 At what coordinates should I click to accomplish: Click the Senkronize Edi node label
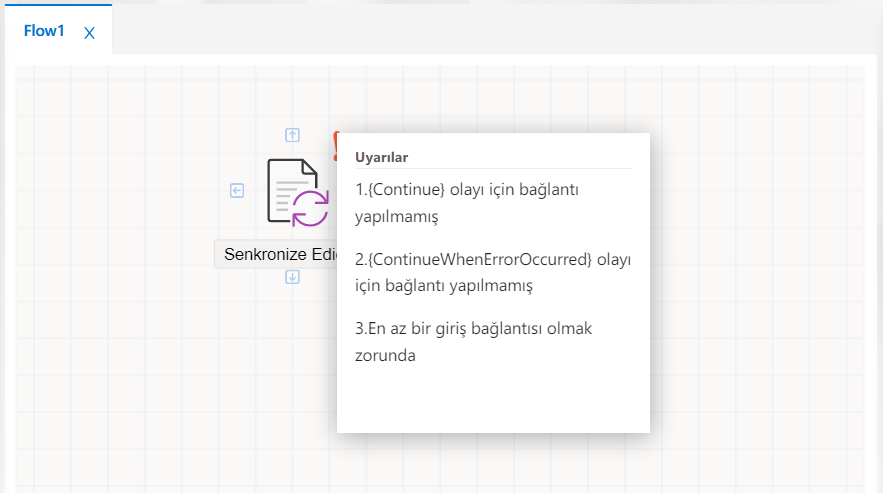(x=276, y=254)
